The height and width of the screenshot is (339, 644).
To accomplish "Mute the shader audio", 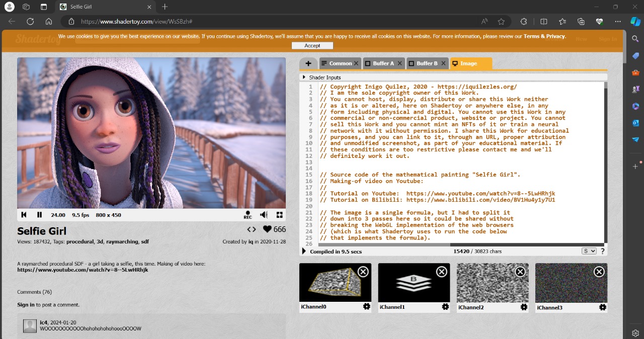I will [264, 215].
